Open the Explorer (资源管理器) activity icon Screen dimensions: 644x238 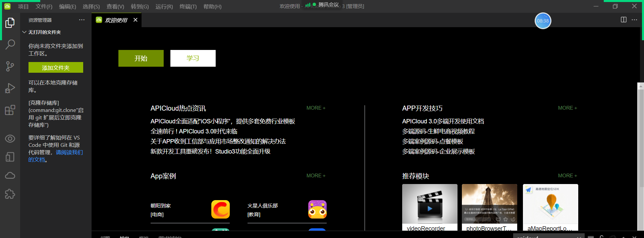pyautogui.click(x=10, y=23)
